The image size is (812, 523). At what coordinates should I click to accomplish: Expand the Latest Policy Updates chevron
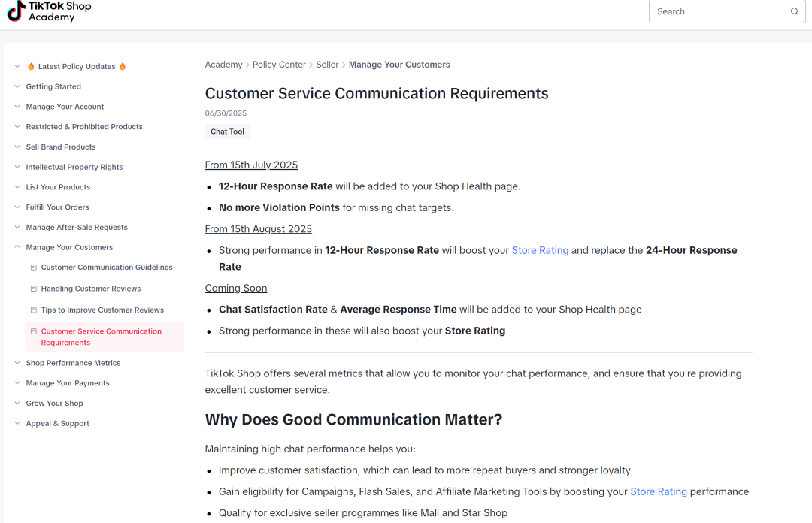(x=17, y=66)
